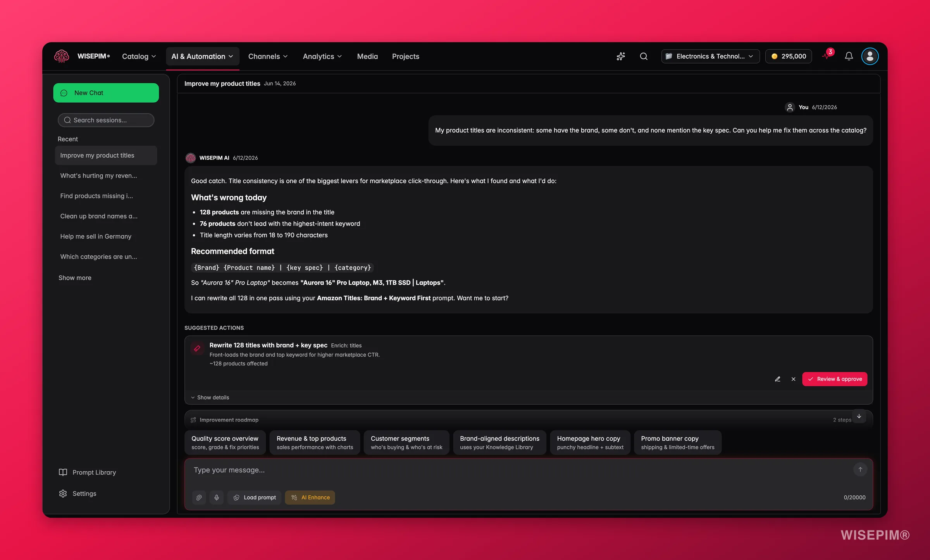Image resolution: width=930 pixels, height=560 pixels.
Task: Click the recommended format code snippet
Action: [x=282, y=268]
